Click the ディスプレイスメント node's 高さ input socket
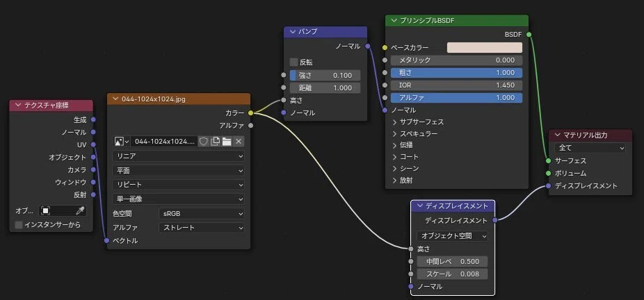644x300 pixels. click(x=411, y=249)
